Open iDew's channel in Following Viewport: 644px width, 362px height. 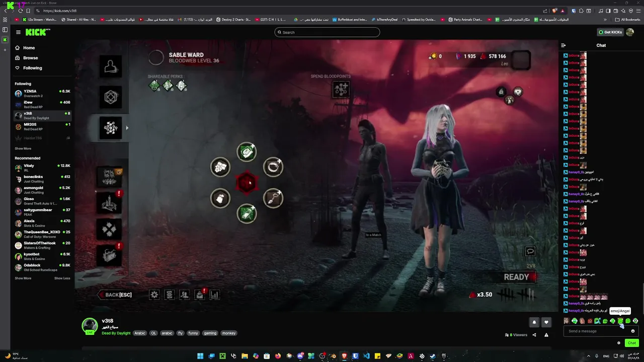pyautogui.click(x=42, y=105)
